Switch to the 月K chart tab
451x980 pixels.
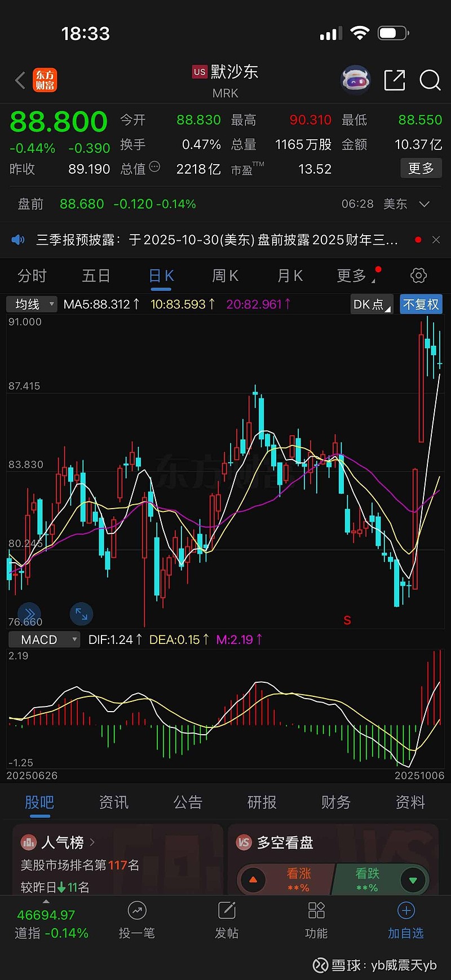point(290,276)
